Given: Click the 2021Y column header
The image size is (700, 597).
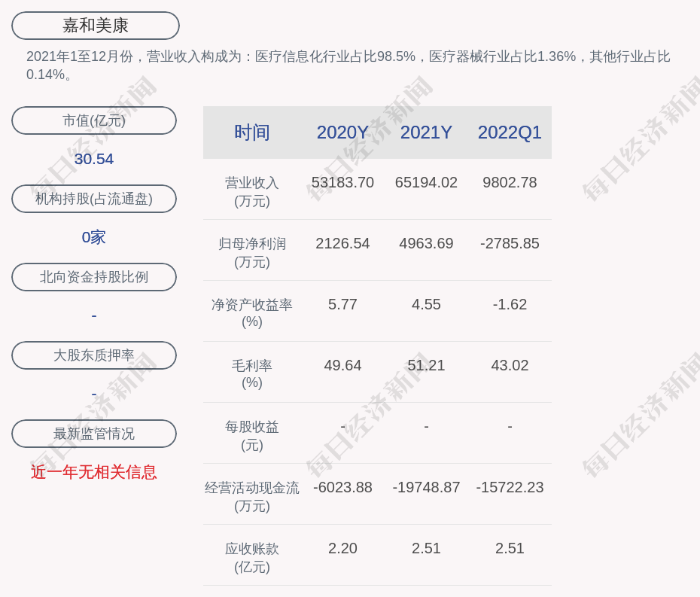Looking at the screenshot, I should tap(426, 132).
